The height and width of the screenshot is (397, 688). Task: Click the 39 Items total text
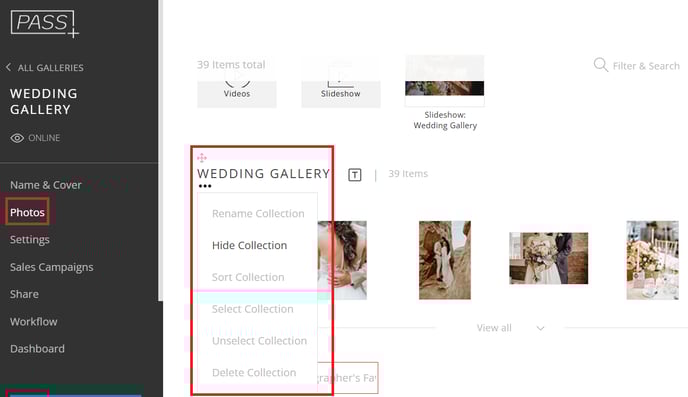click(x=231, y=65)
